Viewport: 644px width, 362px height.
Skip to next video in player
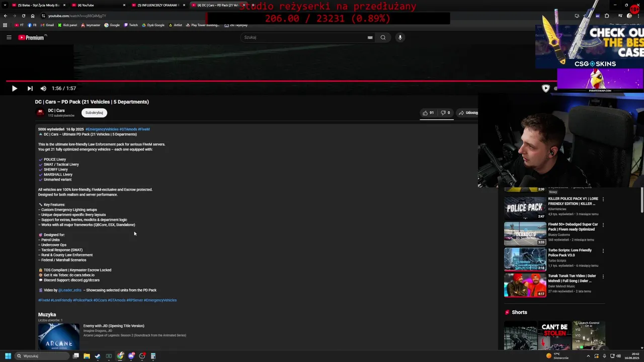(x=30, y=88)
